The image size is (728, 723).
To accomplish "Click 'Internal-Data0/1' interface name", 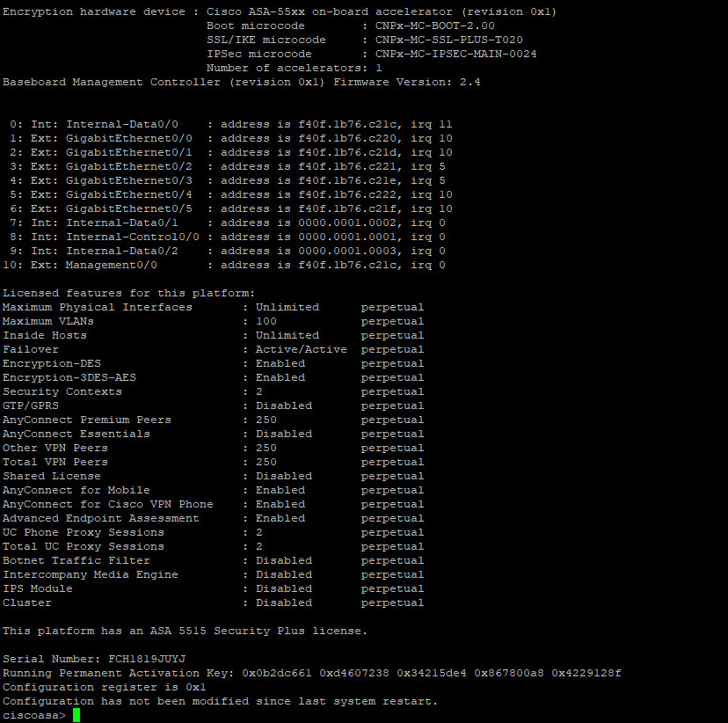I will point(122,223).
